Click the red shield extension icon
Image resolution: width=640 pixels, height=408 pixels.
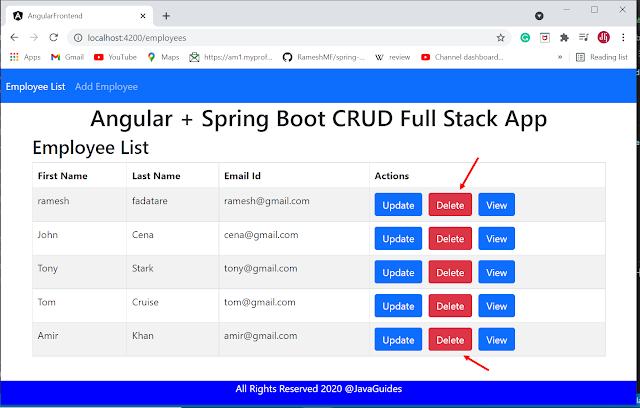coord(544,38)
